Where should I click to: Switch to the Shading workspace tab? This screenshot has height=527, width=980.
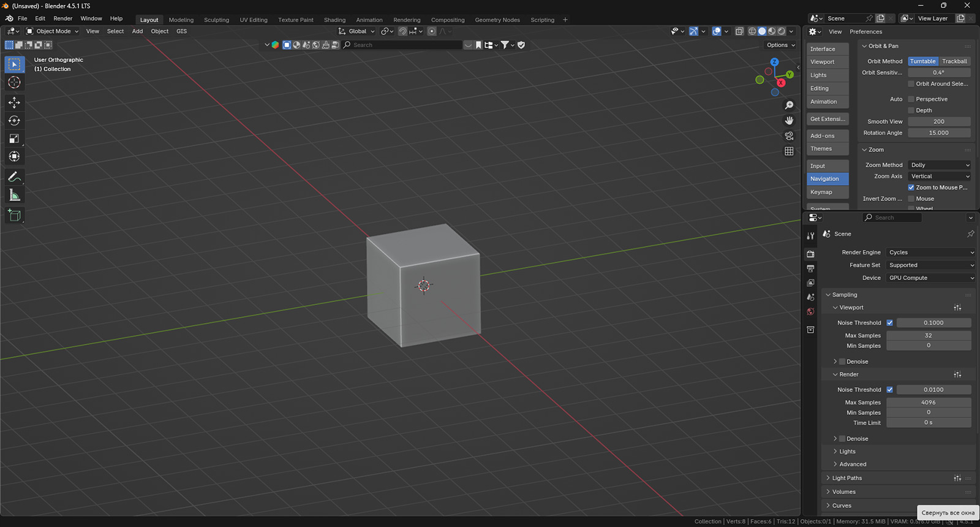coord(334,20)
